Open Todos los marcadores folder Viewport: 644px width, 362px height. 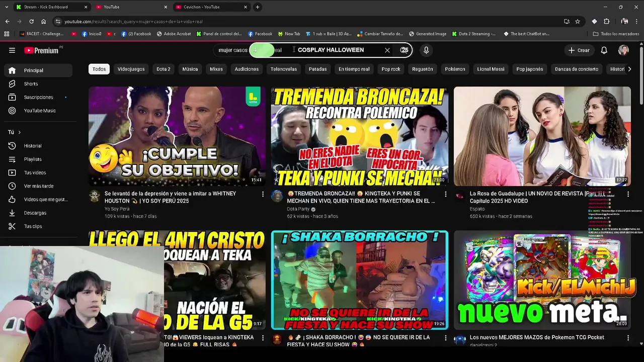pyautogui.click(x=616, y=34)
